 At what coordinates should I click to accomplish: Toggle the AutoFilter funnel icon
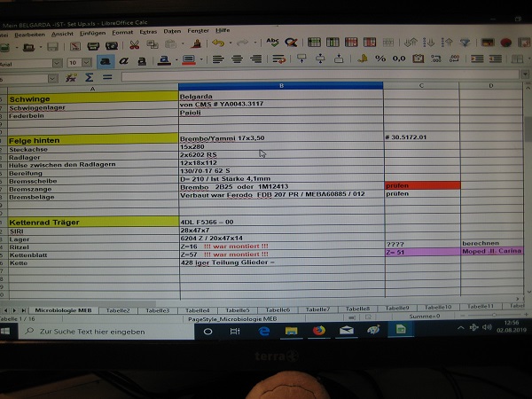[x=465, y=43]
